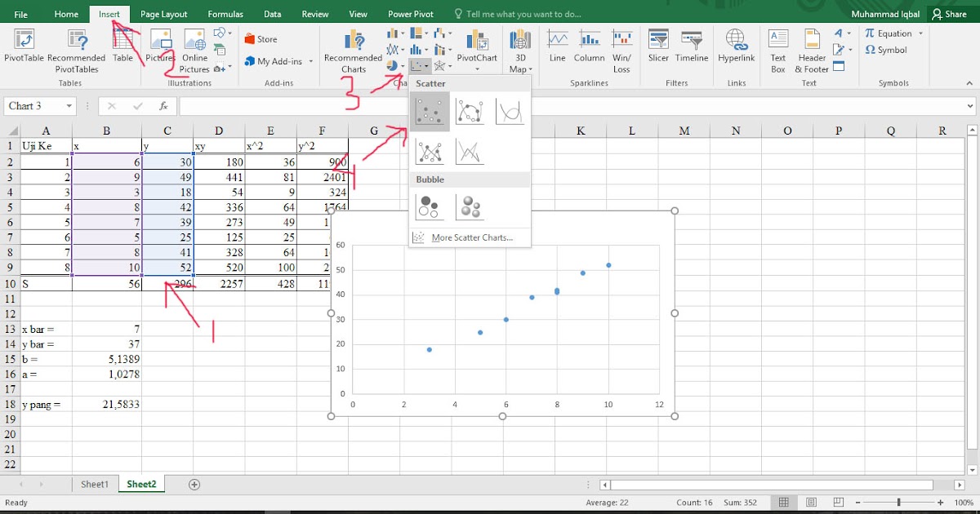Insert Online Pictures
The width and height of the screenshot is (980, 514).
pyautogui.click(x=195, y=51)
